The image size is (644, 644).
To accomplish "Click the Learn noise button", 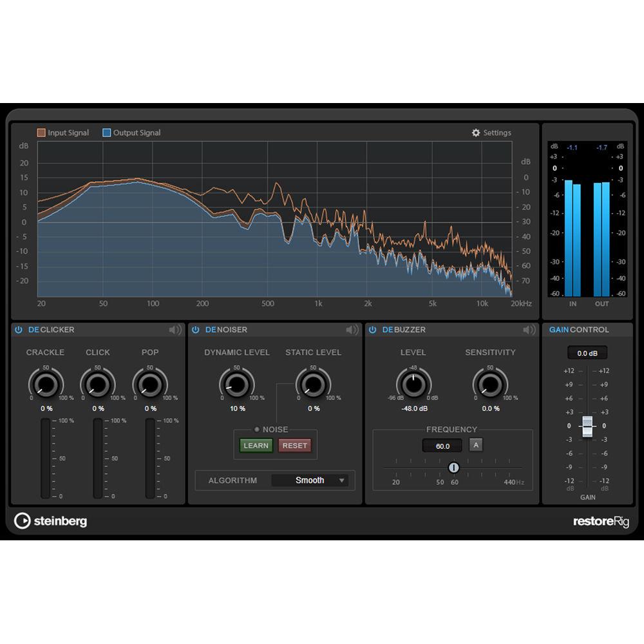I will point(256,445).
